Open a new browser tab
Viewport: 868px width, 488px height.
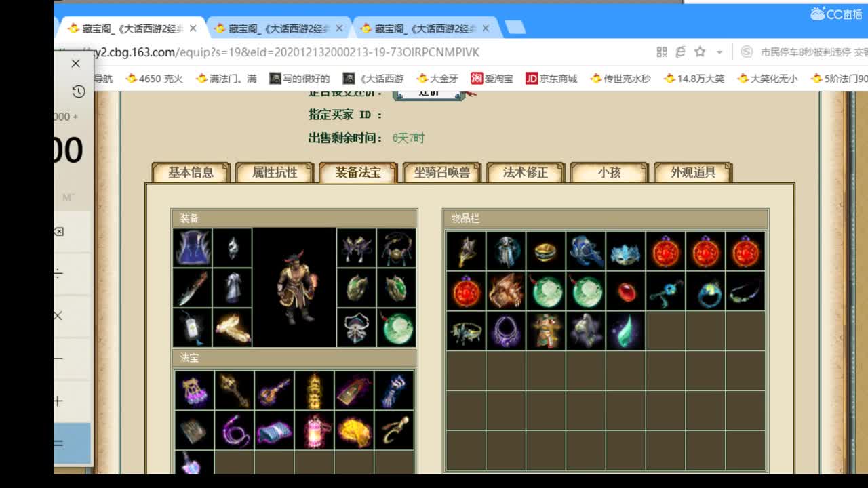click(x=515, y=27)
